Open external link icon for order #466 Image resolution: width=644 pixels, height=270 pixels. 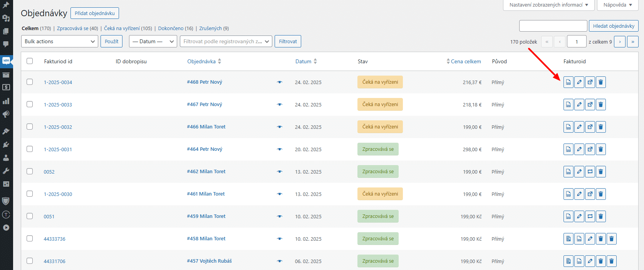[x=590, y=127]
